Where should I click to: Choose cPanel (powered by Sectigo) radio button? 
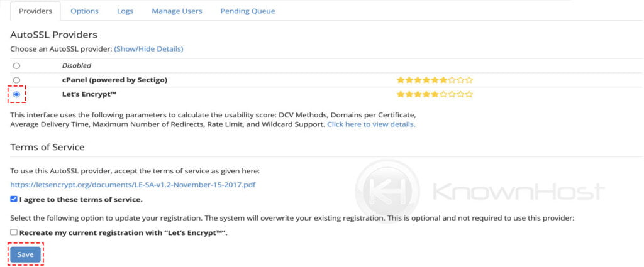point(16,80)
